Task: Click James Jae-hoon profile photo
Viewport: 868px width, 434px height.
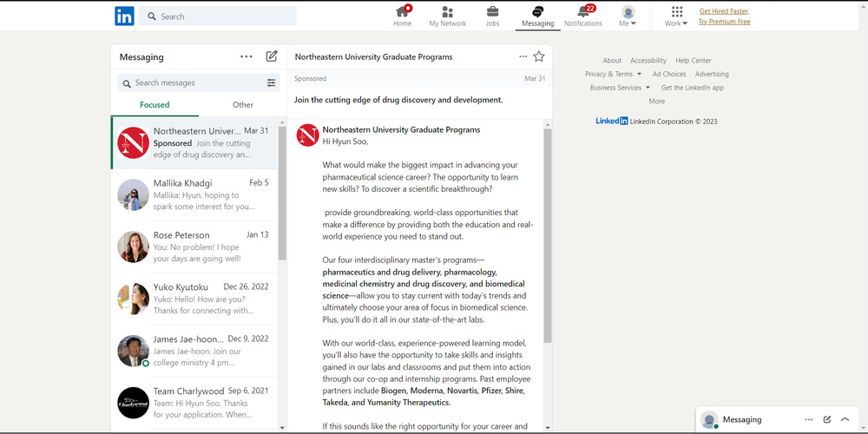Action: pyautogui.click(x=133, y=351)
